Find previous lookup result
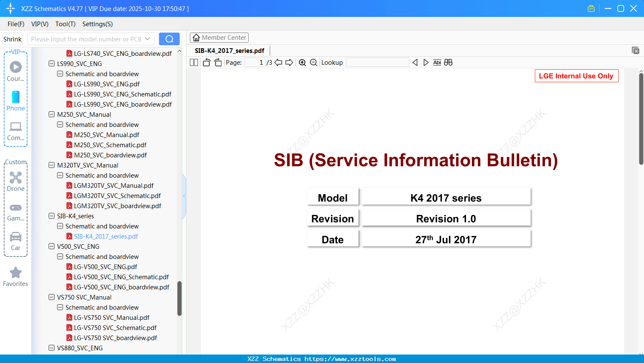644x363 pixels. 415,62
